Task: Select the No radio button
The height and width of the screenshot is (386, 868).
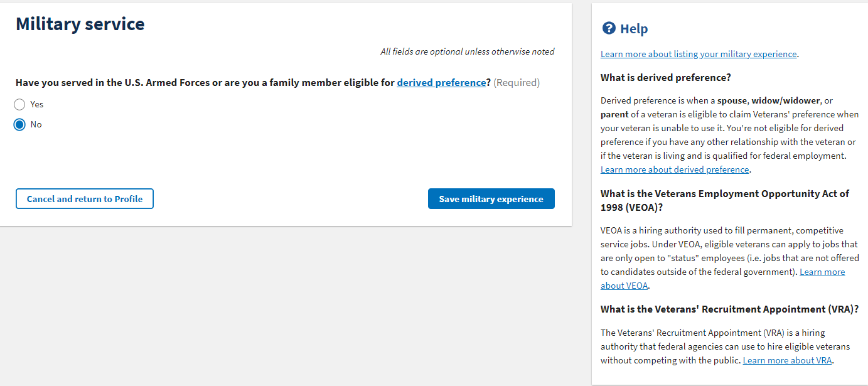Action: [19, 125]
